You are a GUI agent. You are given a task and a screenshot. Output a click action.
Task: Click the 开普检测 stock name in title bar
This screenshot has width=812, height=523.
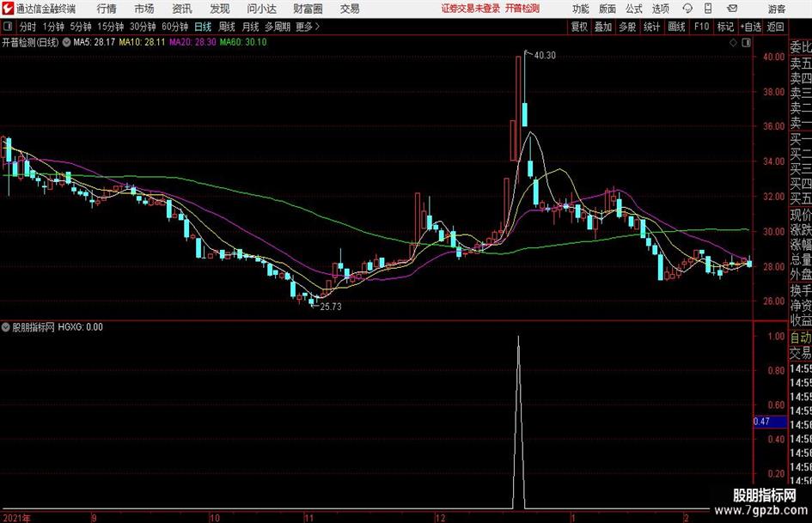click(522, 9)
